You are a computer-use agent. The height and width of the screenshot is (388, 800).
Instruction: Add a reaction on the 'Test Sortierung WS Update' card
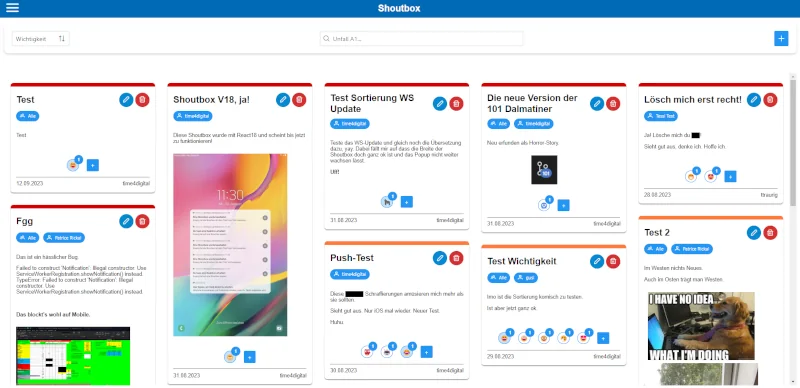(x=407, y=202)
